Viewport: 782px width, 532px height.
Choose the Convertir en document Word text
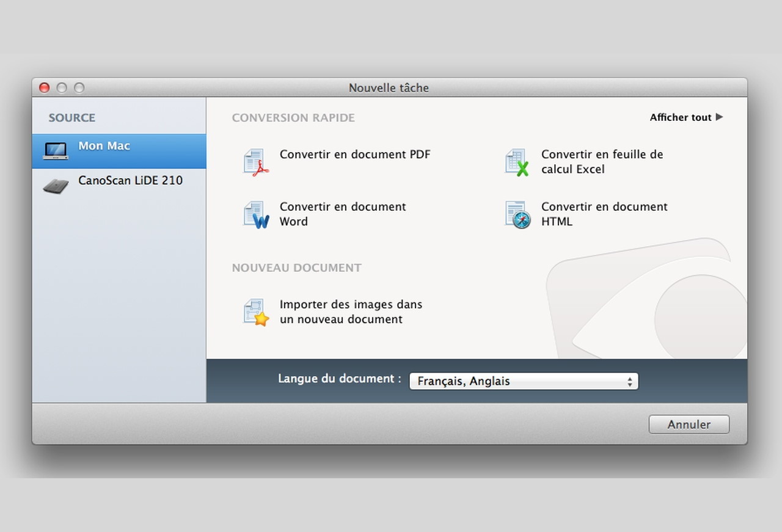click(342, 214)
